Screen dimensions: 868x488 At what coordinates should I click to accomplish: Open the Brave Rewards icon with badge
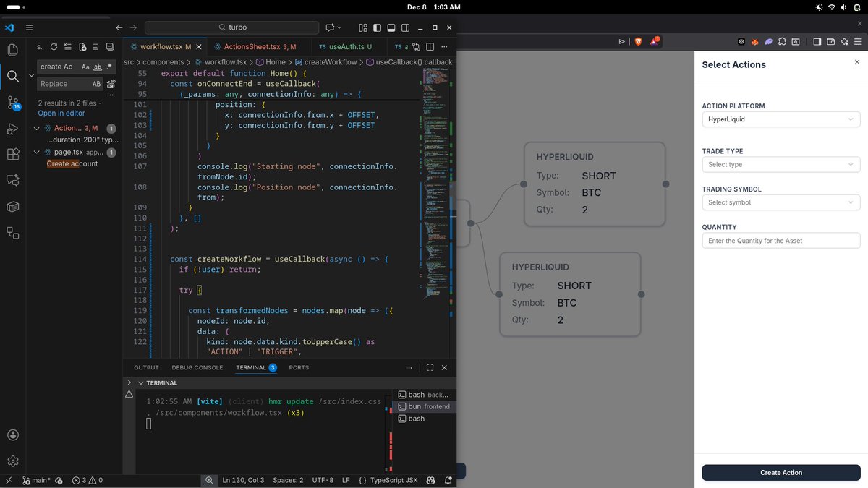click(654, 42)
